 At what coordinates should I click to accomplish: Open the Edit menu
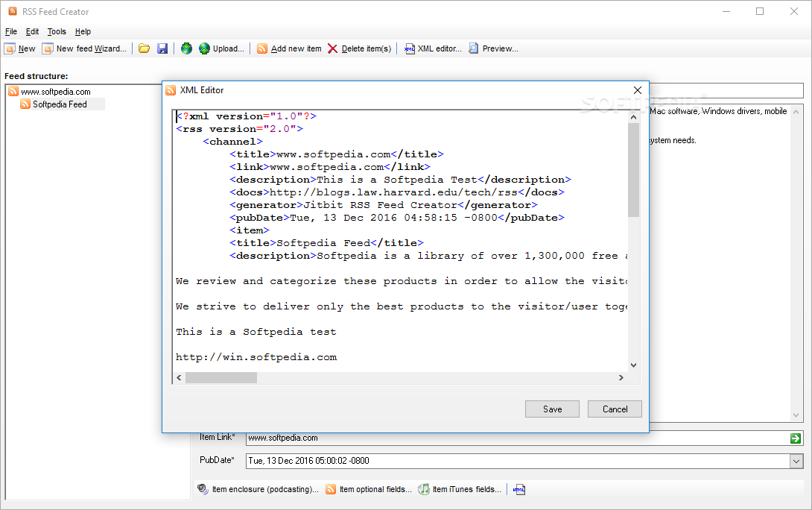coord(32,31)
